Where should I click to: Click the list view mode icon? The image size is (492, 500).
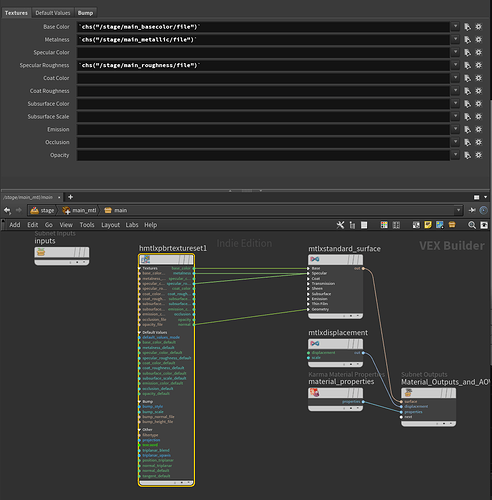click(x=364, y=225)
